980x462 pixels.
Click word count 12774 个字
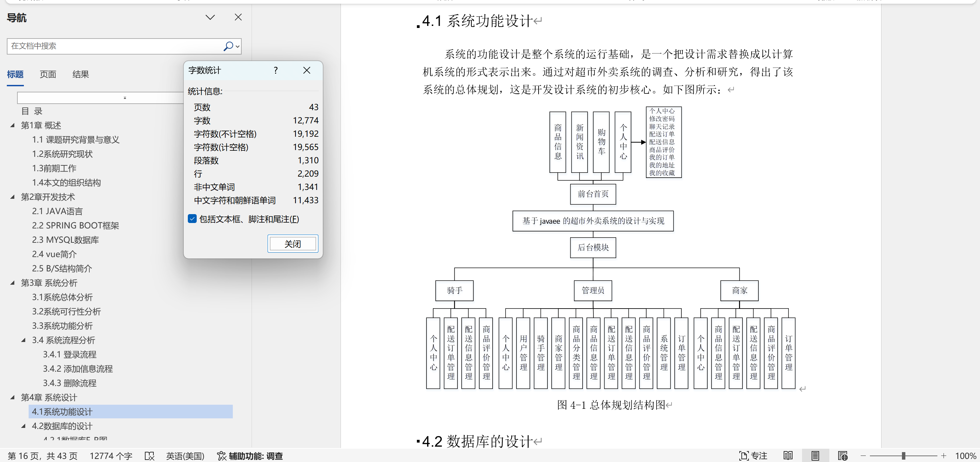[x=111, y=456]
